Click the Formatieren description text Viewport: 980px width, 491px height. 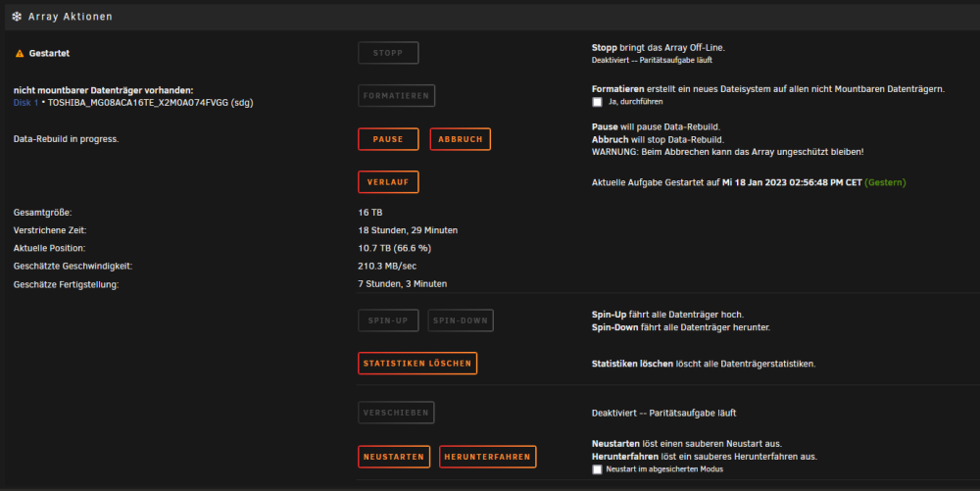[x=768, y=89]
